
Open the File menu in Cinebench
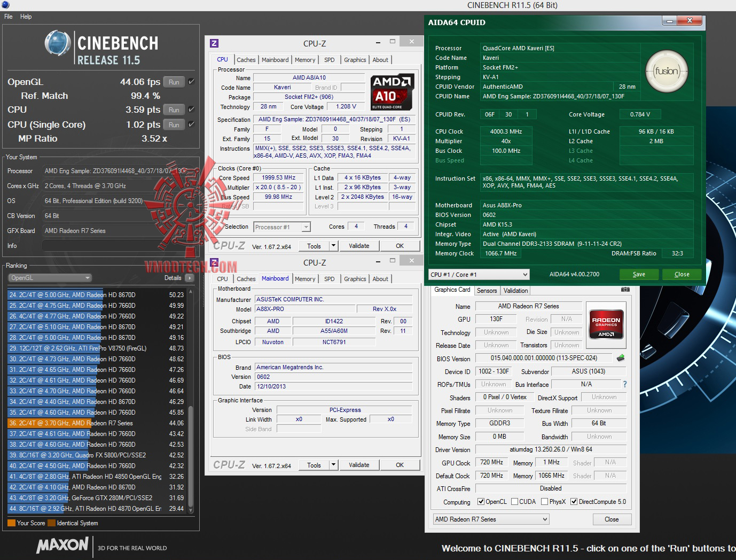click(9, 17)
